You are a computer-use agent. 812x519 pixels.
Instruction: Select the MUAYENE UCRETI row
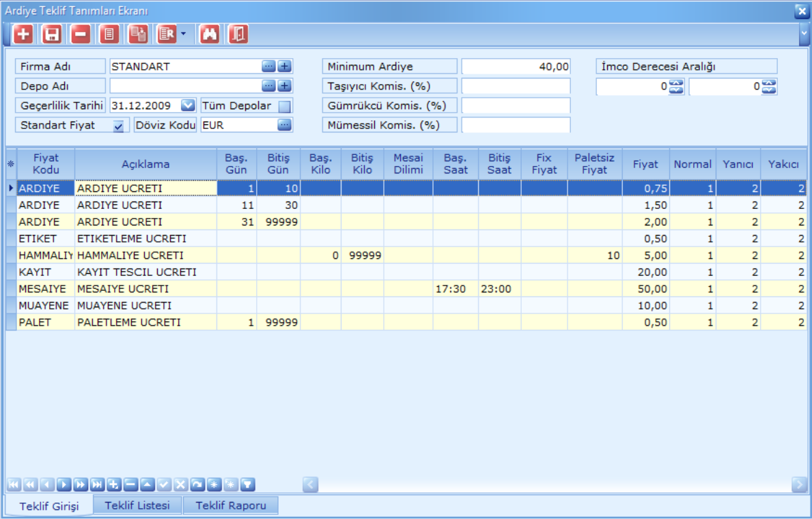point(406,306)
